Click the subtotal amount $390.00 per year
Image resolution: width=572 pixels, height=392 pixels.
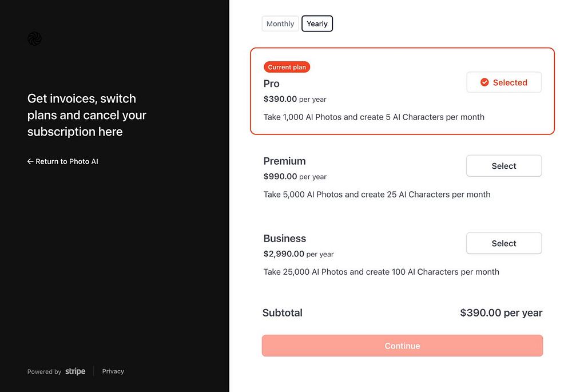coord(501,313)
